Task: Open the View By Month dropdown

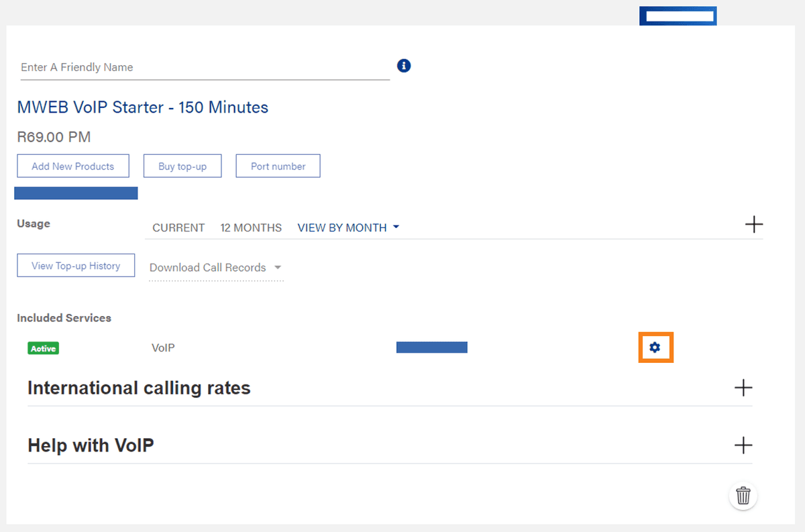Action: [348, 227]
